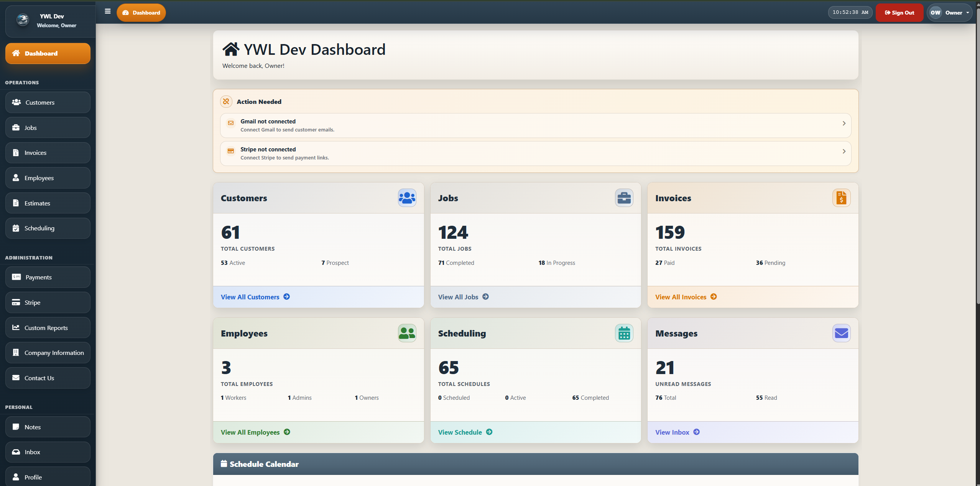Open Customers in the sidebar
Image resolution: width=980 pixels, height=486 pixels.
click(x=48, y=102)
